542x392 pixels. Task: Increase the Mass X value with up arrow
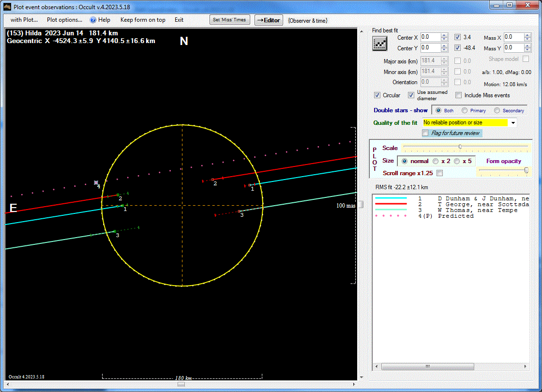[527, 35]
